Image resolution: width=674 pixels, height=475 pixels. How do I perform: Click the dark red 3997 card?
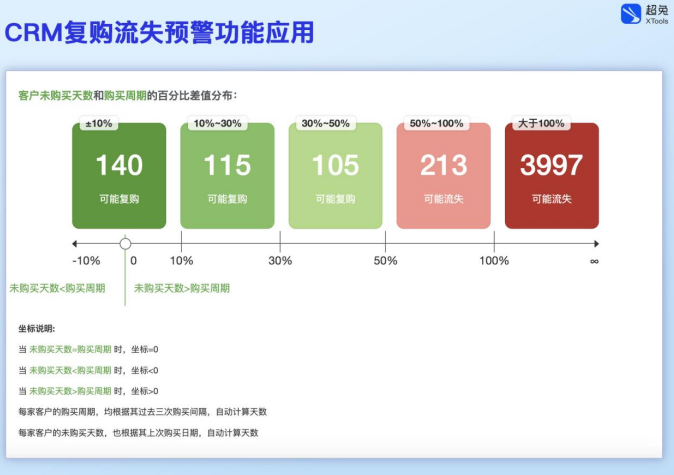[552, 176]
